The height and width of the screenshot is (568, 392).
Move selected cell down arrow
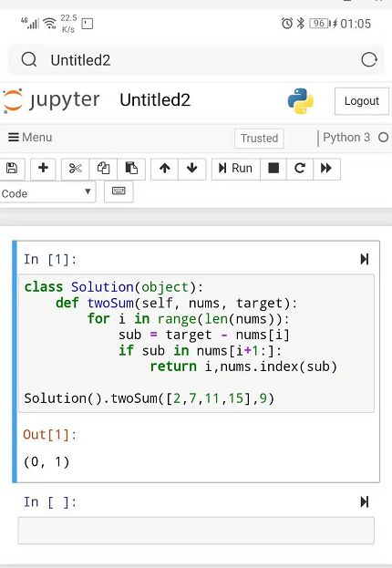[x=192, y=169]
